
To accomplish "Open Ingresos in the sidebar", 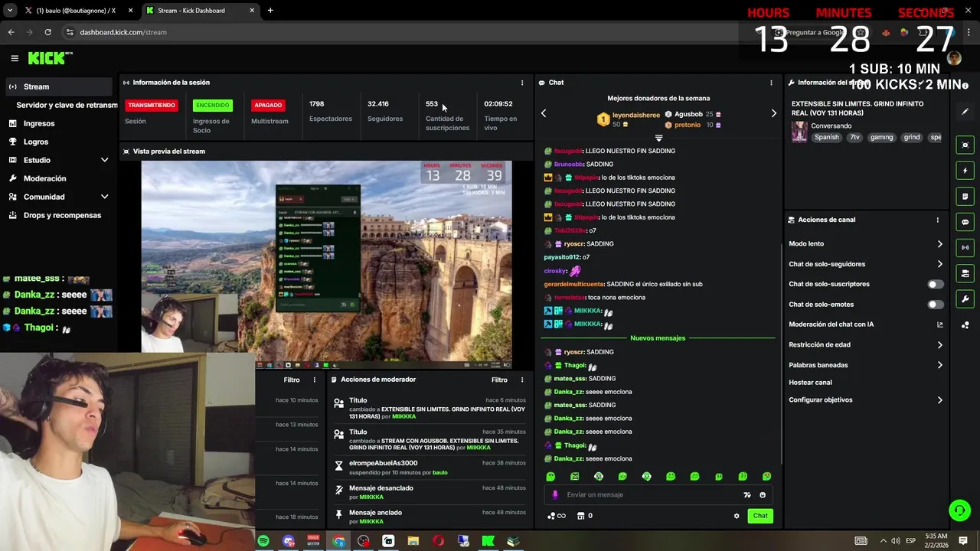I will 39,123.
